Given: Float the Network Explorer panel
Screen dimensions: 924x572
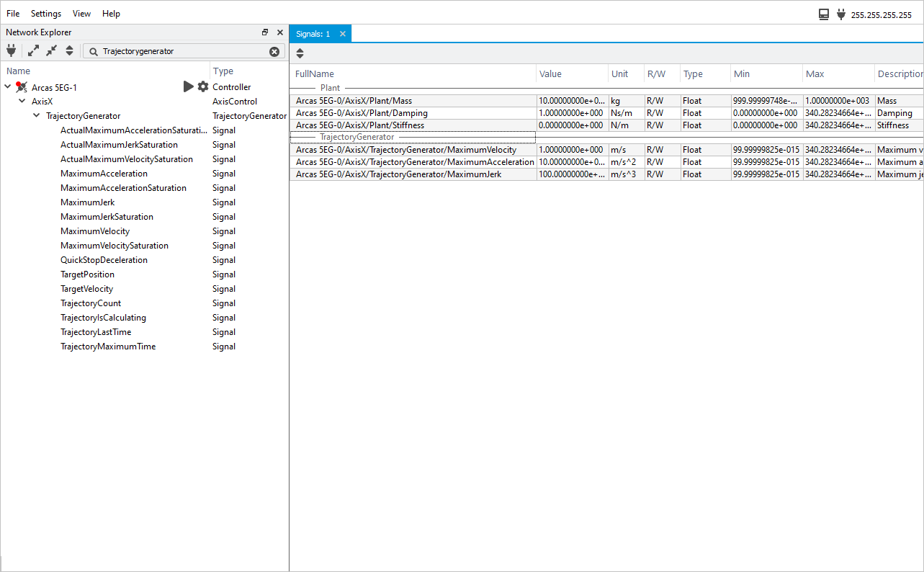Looking at the screenshot, I should tap(265, 32).
